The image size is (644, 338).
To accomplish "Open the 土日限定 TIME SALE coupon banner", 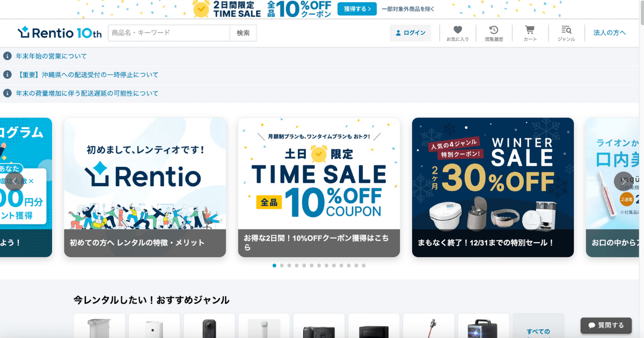I will point(319,187).
